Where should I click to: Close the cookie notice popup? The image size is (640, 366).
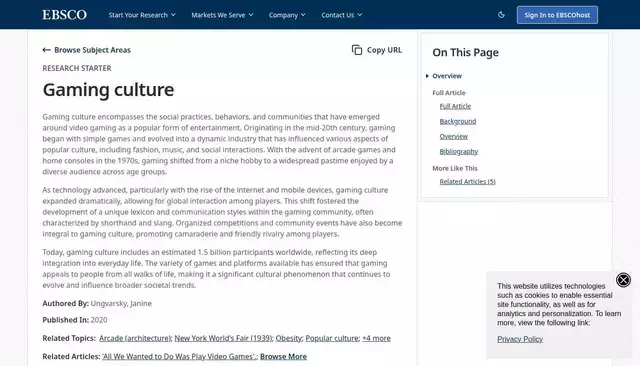click(x=623, y=280)
